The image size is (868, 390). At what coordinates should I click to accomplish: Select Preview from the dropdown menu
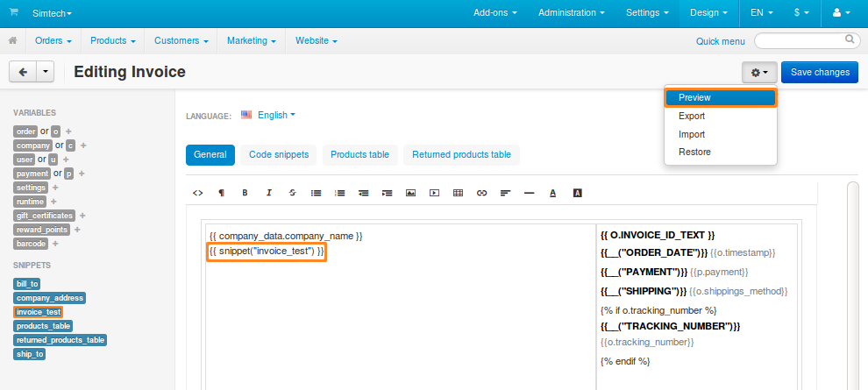721,97
